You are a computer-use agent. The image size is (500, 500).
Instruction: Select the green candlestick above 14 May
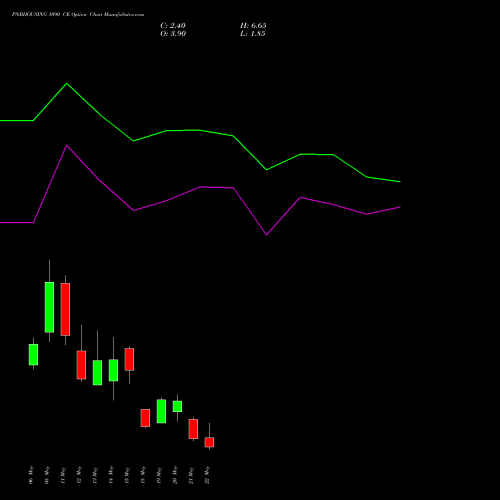pyautogui.click(x=113, y=370)
